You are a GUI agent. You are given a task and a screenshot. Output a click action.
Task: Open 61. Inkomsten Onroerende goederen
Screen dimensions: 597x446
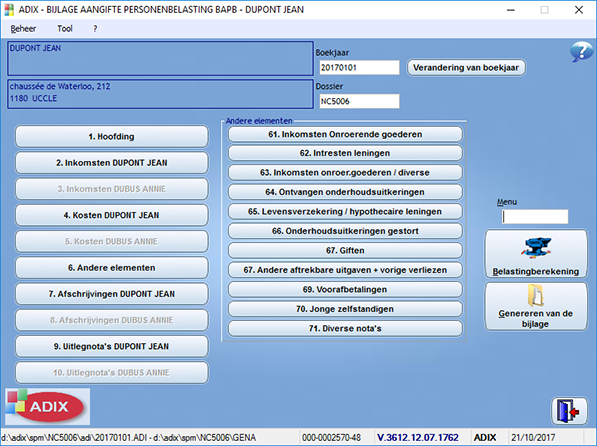(345, 134)
